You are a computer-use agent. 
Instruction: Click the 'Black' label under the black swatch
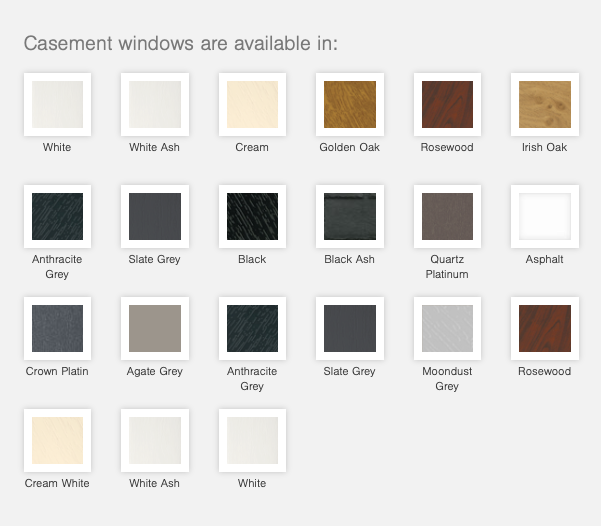[x=252, y=259]
